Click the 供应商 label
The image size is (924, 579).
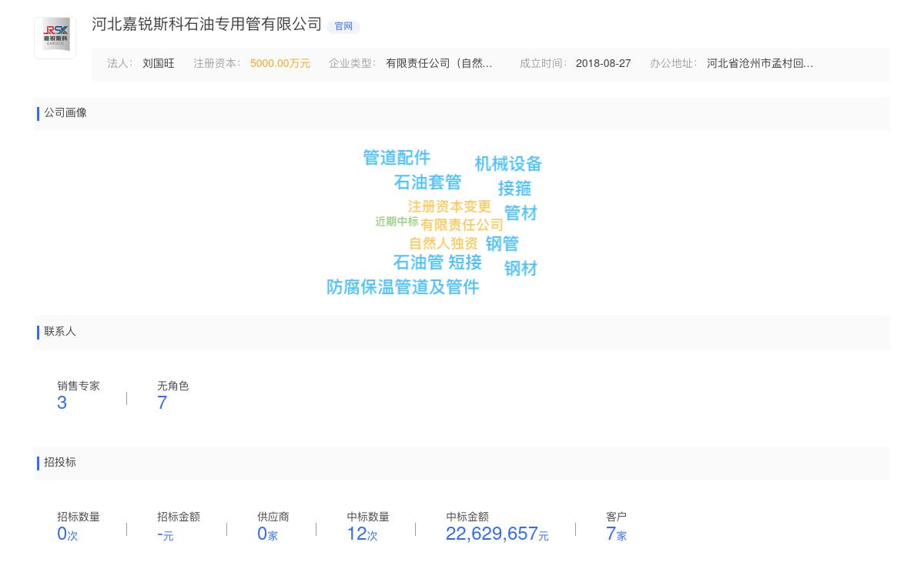tap(273, 517)
